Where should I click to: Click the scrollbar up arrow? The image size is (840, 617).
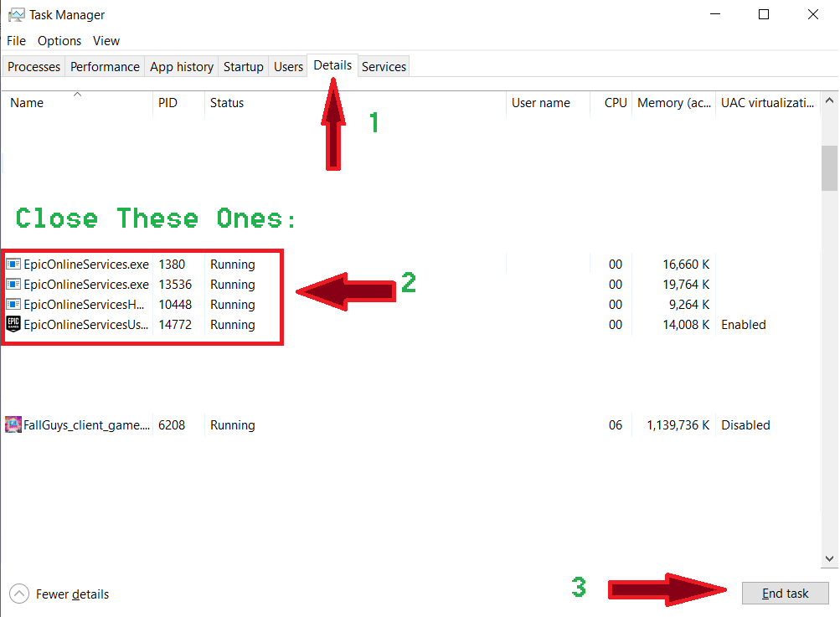(x=829, y=100)
